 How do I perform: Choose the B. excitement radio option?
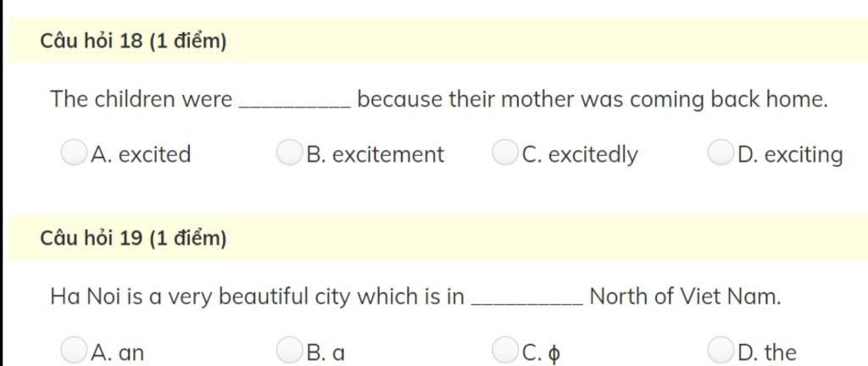click(x=289, y=152)
